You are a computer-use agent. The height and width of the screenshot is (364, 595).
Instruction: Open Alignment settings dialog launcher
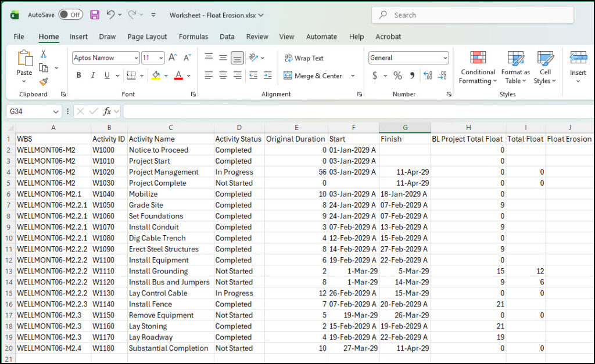[x=359, y=94]
